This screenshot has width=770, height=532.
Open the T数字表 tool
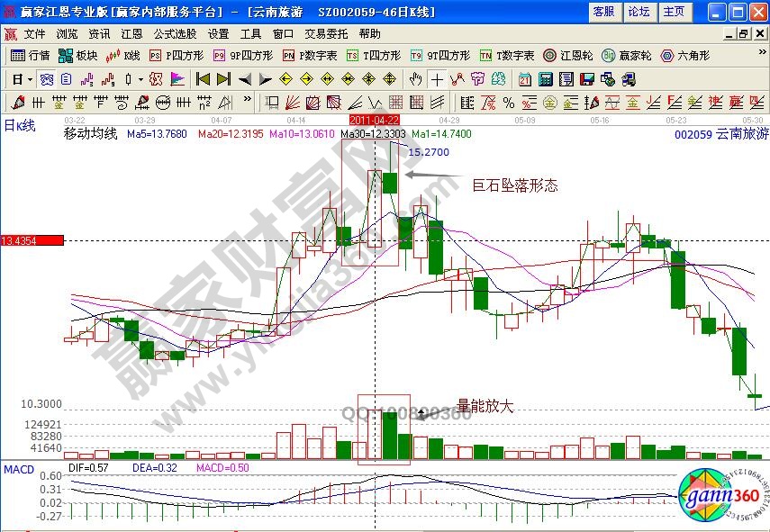pyautogui.click(x=507, y=56)
